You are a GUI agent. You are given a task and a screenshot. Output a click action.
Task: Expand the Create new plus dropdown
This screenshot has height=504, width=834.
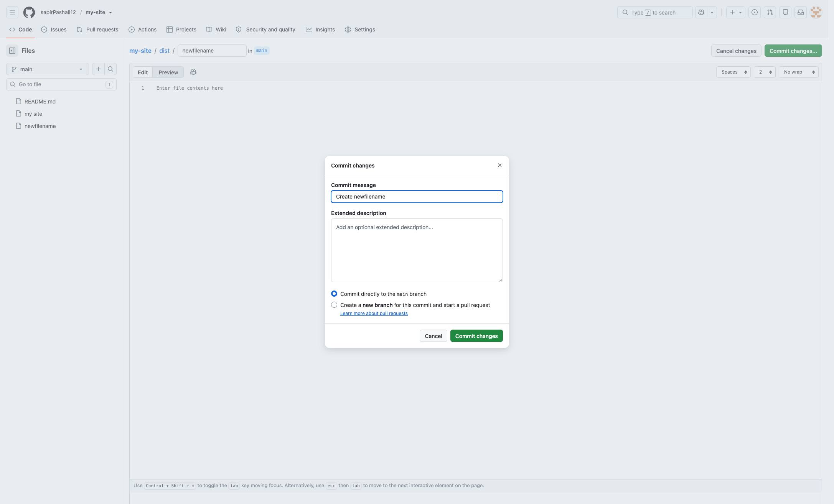coord(735,12)
